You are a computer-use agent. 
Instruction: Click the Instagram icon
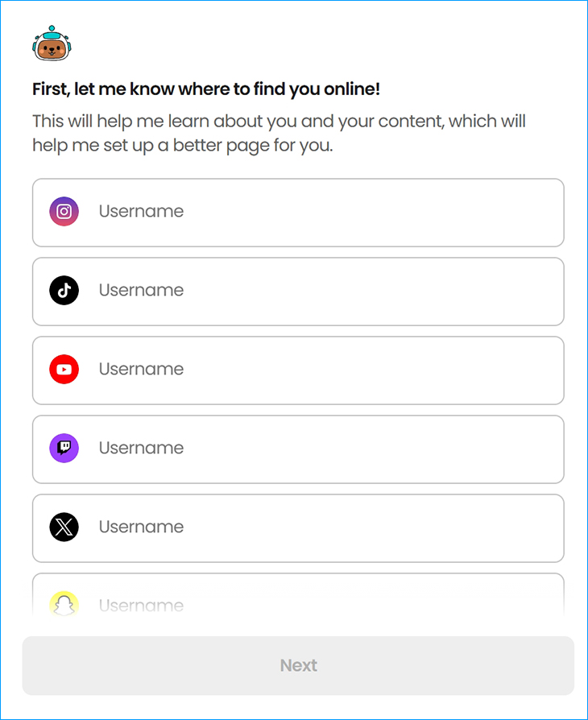point(64,212)
